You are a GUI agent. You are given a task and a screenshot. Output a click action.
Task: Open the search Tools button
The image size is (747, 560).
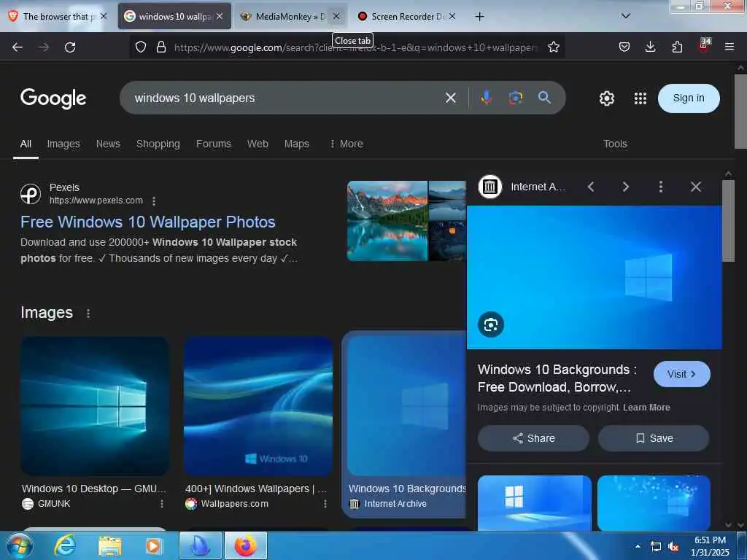tap(615, 144)
